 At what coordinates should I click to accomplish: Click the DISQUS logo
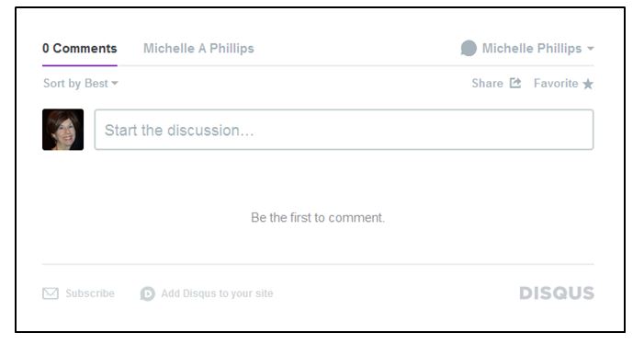click(557, 293)
